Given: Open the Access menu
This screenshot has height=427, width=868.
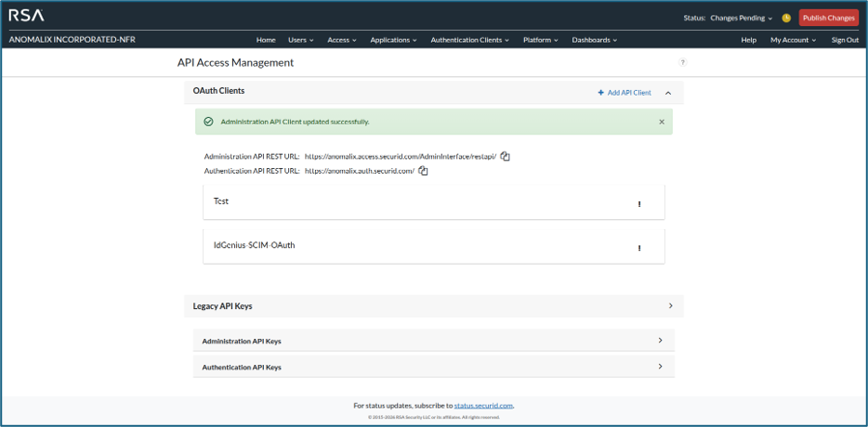Looking at the screenshot, I should click(342, 40).
